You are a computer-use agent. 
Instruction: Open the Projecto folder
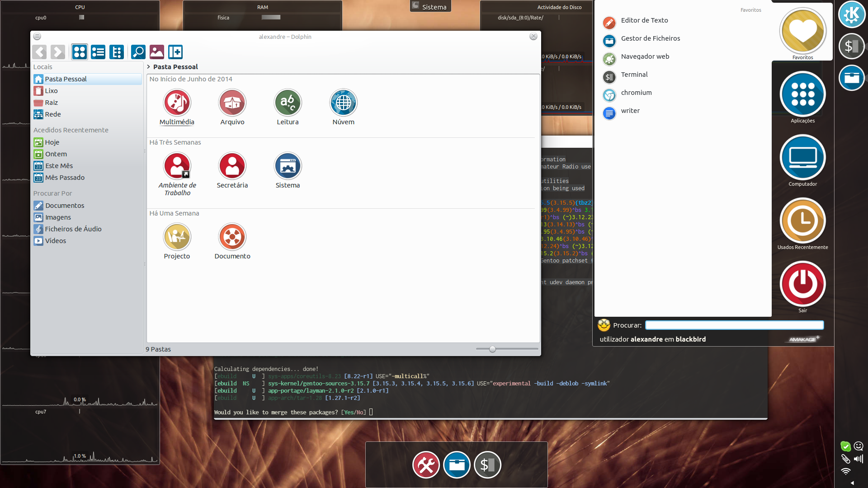[x=177, y=237]
